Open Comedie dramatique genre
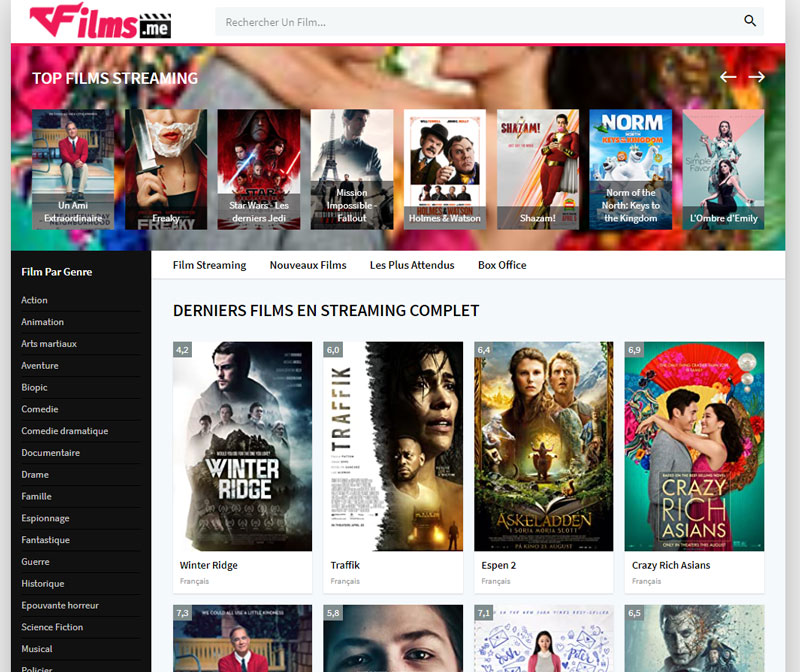 pyautogui.click(x=65, y=431)
